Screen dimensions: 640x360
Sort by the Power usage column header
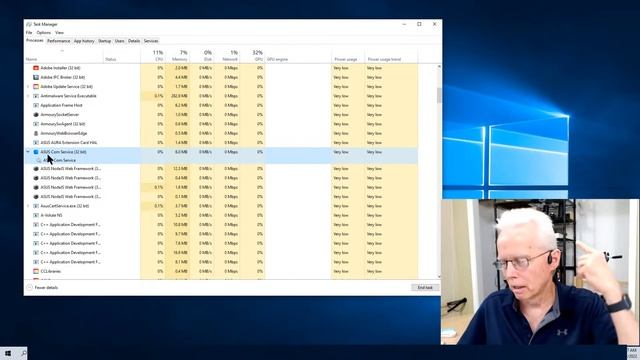coord(348,55)
